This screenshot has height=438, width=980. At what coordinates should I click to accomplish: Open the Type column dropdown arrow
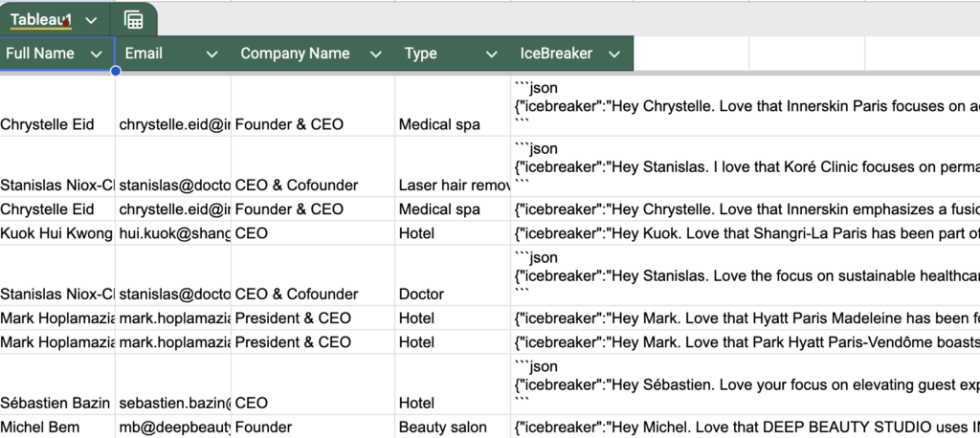pyautogui.click(x=491, y=55)
